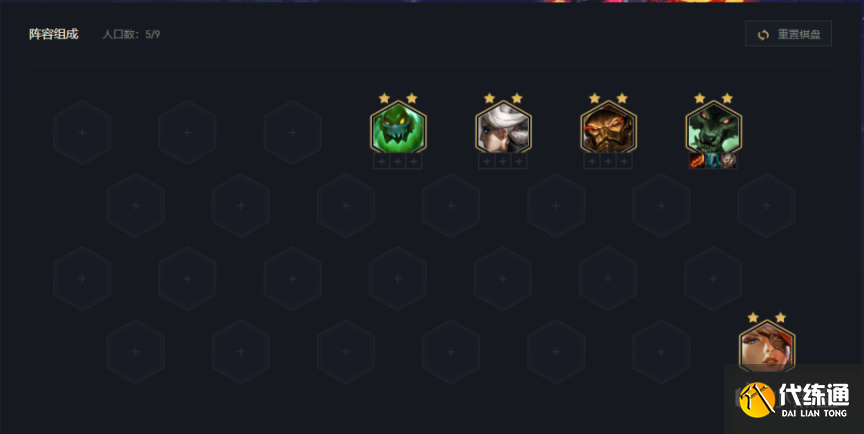Viewport: 864px width, 434px height.
Task: Select the golden-masked red-eyed champion portrait
Action: pyautogui.click(x=608, y=127)
